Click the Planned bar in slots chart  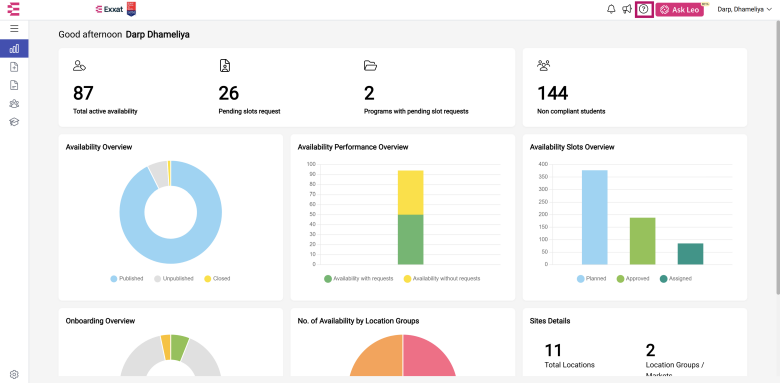tap(594, 217)
